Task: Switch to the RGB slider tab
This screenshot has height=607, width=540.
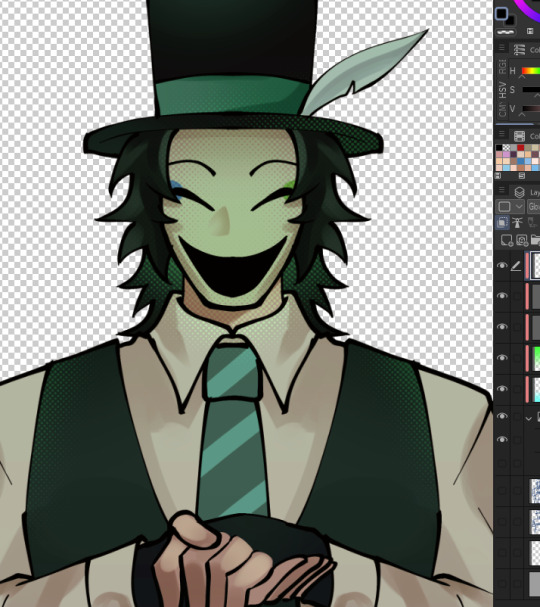Action: click(502, 67)
